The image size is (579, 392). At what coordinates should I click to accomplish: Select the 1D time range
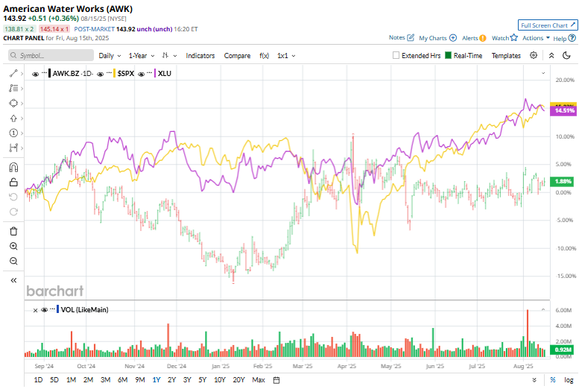pos(38,380)
